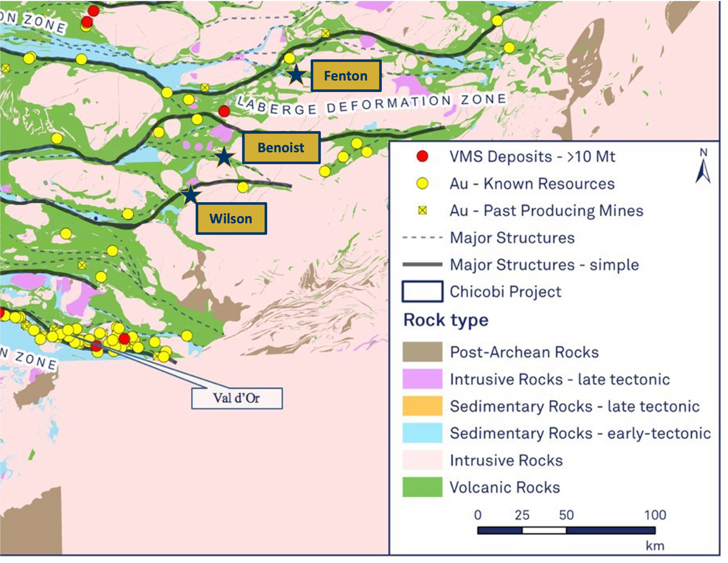Click the kilometre scale bar

pyautogui.click(x=566, y=530)
